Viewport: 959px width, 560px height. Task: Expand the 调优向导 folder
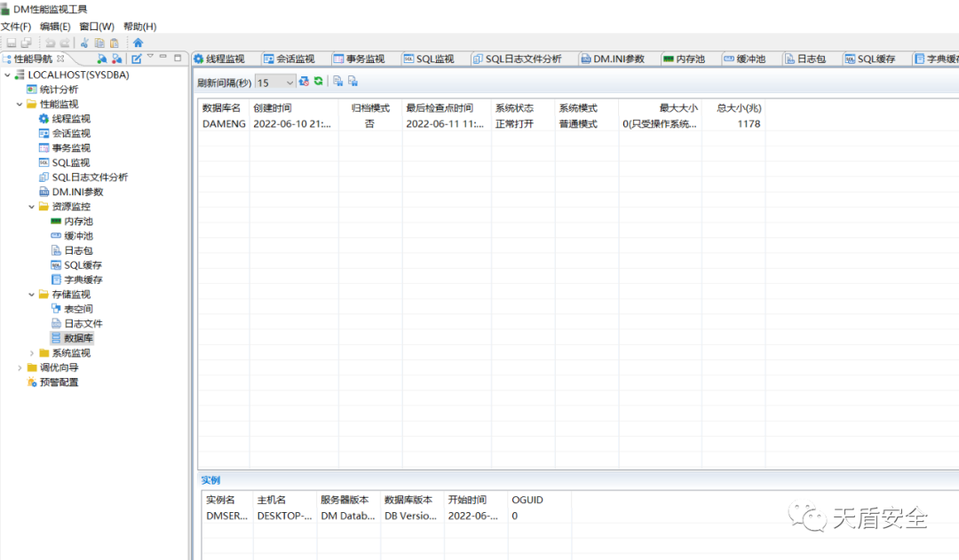20,367
